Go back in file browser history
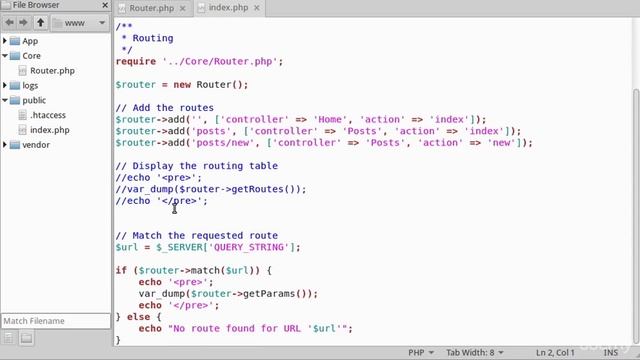Image resolution: width=640 pixels, height=360 pixels. pos(9,22)
